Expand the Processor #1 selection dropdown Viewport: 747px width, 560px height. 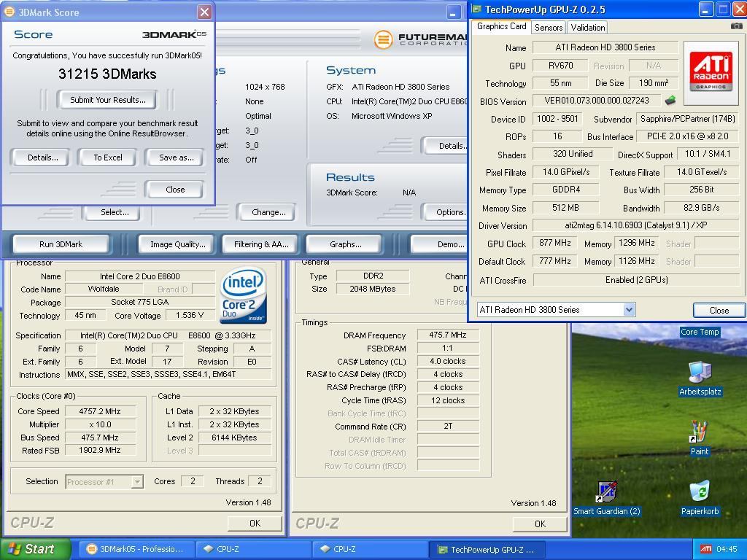pos(137,482)
